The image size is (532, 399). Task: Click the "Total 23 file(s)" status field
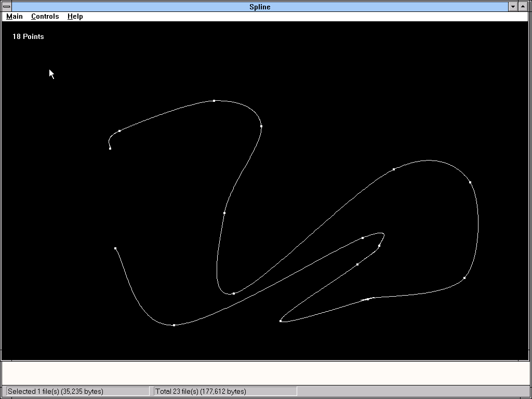point(225,391)
